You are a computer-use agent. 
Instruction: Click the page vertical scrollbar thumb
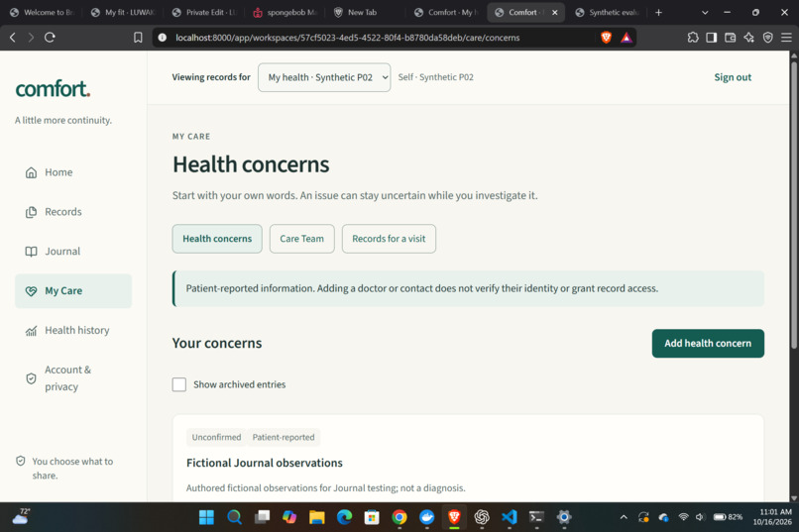(x=794, y=204)
